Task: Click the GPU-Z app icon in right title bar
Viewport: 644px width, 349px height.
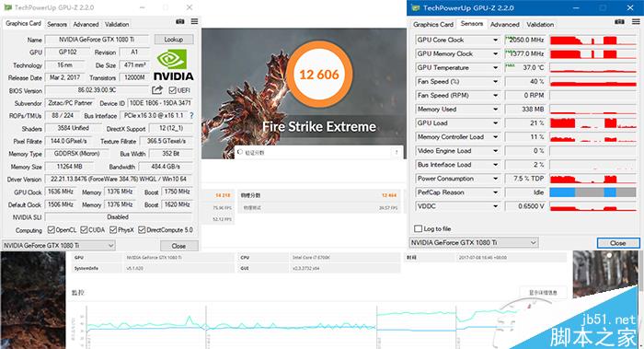Action: [416, 7]
